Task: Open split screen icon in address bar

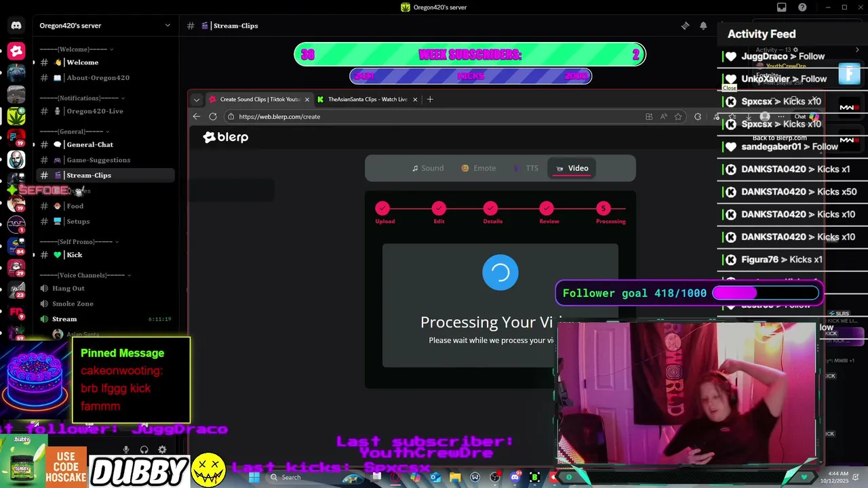Action: pos(649,117)
